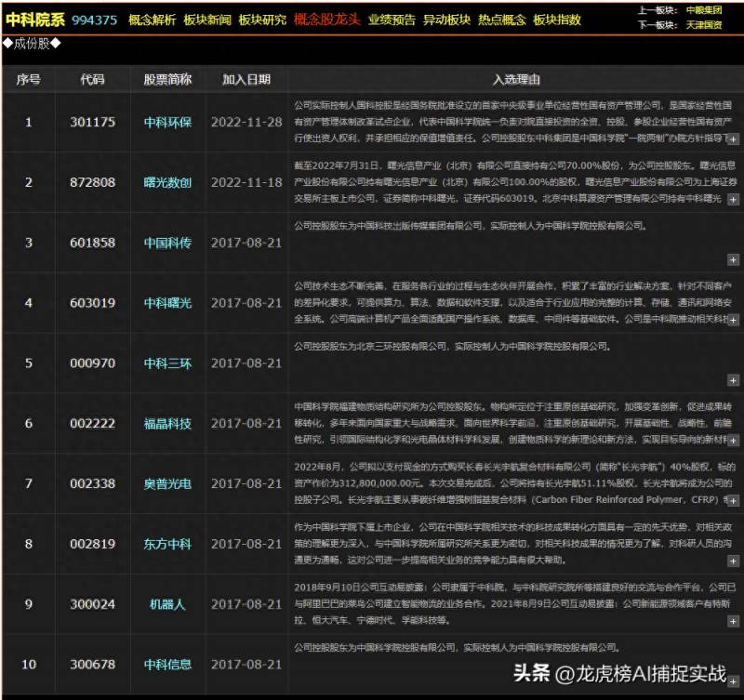Screen dimensions: 744x700
Task: Open stock 中国科传
Action: pos(168,243)
